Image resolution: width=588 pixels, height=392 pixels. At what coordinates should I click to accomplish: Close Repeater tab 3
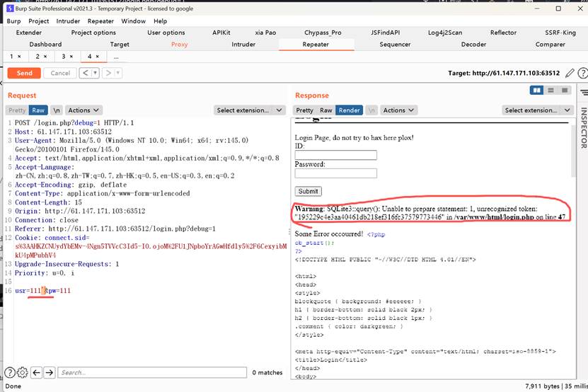pyautogui.click(x=71, y=57)
